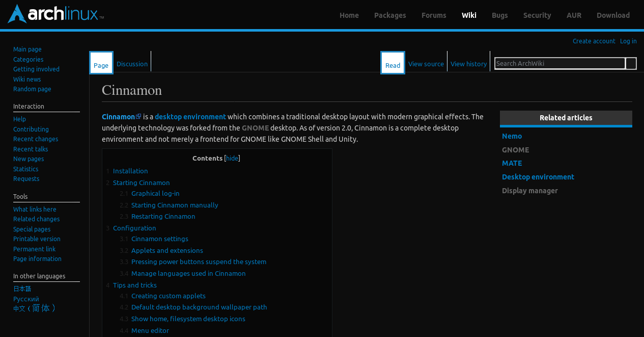View Recent talks
644x337 pixels.
(31, 149)
